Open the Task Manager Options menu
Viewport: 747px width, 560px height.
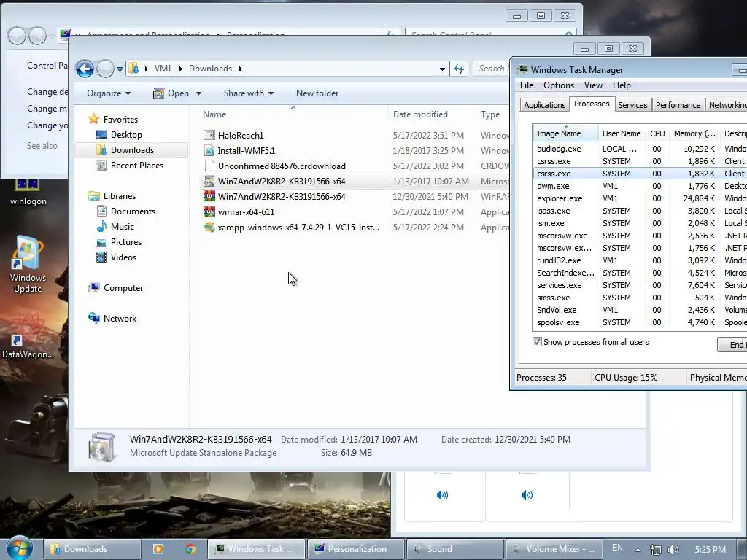tap(559, 85)
